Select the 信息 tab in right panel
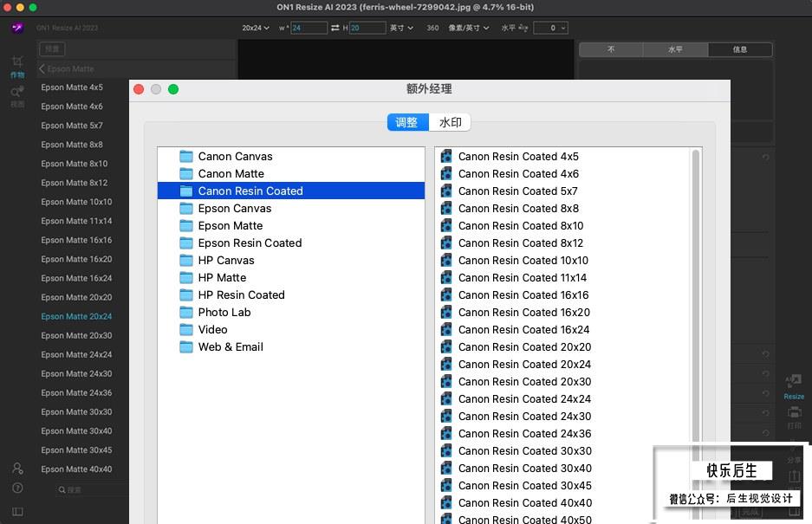The image size is (812, 524). pos(740,49)
